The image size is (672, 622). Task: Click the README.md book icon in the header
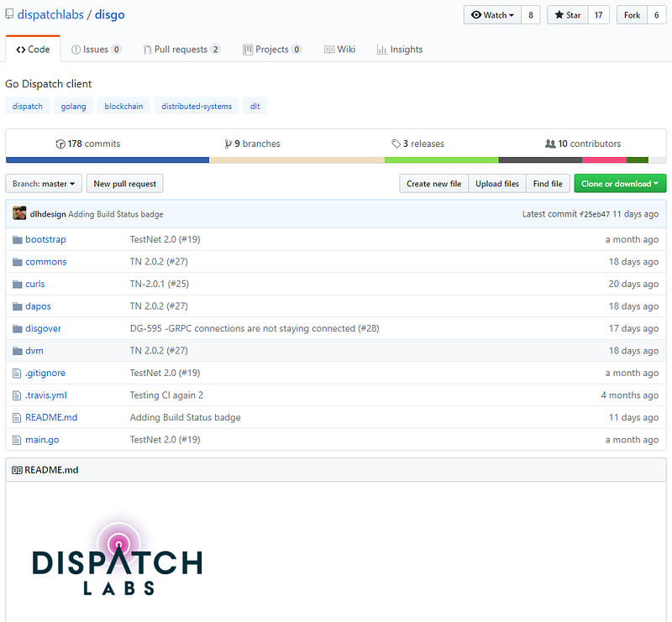tap(17, 470)
